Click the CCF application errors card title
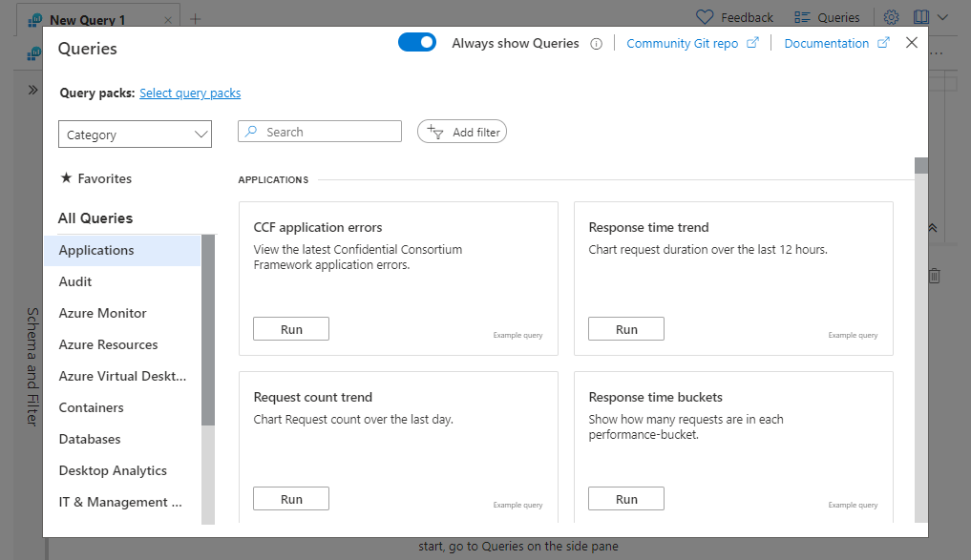 tap(318, 227)
